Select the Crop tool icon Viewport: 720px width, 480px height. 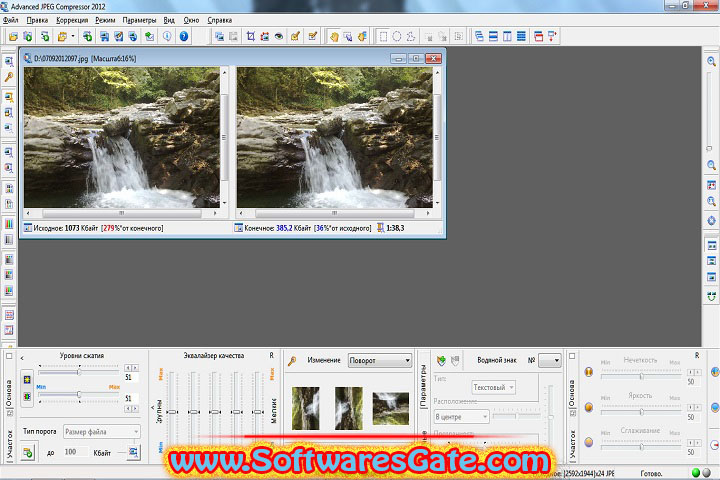pos(251,36)
